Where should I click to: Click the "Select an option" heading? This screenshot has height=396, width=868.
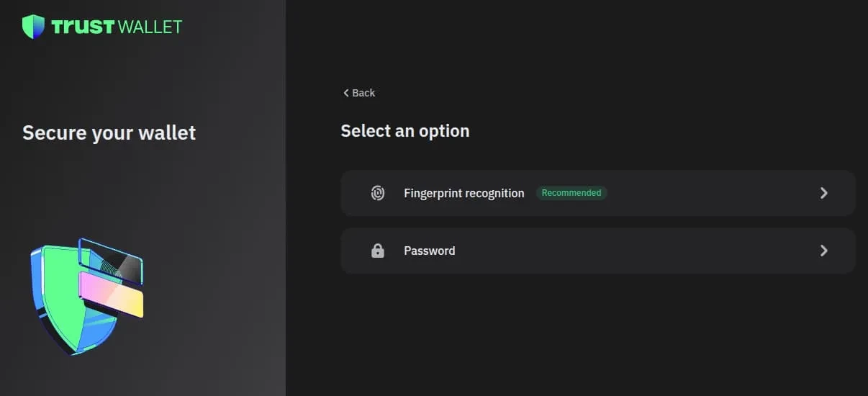pyautogui.click(x=404, y=131)
